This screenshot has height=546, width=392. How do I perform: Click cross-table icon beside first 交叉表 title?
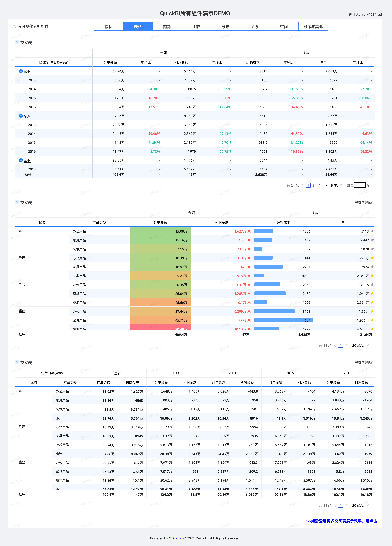(17, 42)
